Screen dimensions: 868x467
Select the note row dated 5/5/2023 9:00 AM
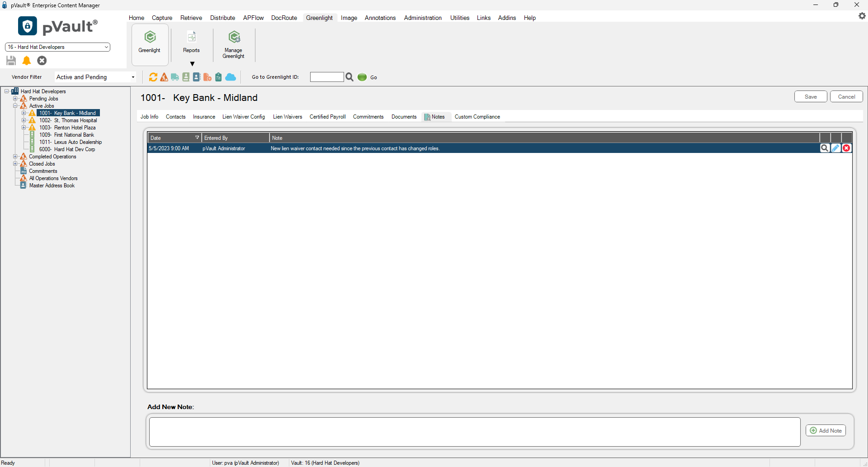(x=500, y=148)
